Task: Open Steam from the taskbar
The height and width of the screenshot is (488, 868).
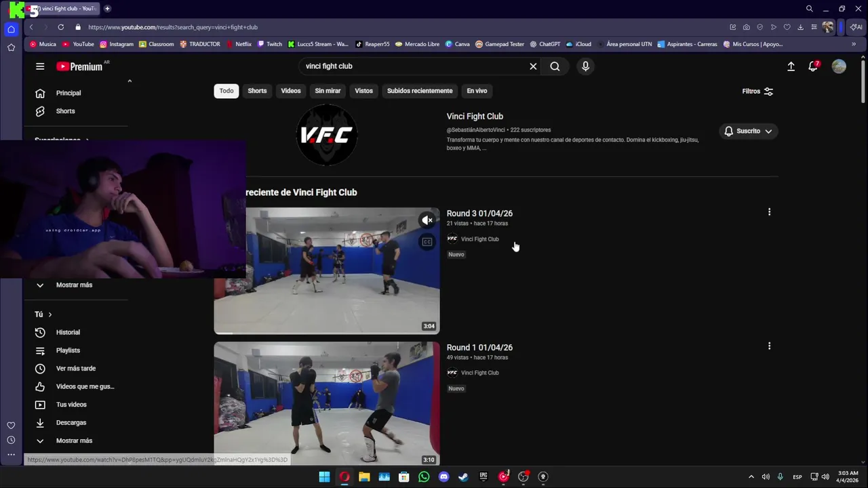Action: pos(463,476)
